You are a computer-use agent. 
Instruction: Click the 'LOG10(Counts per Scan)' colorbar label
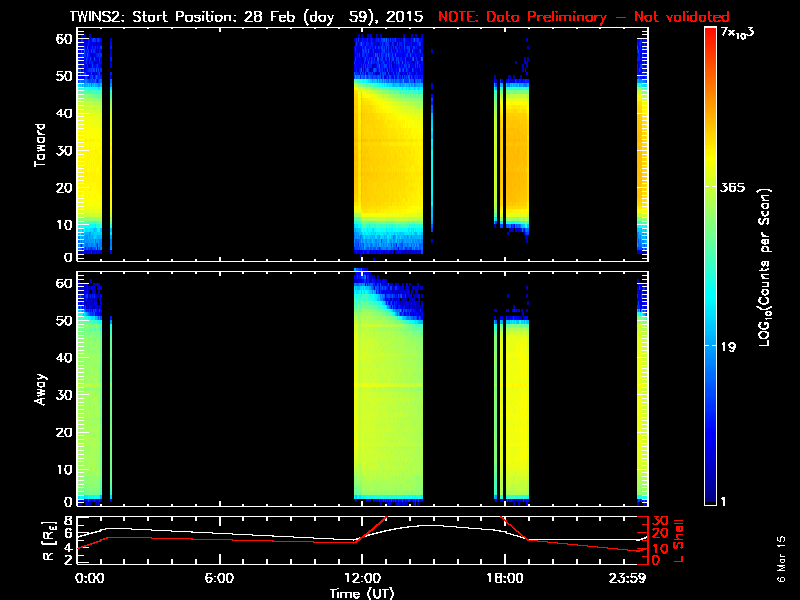point(765,267)
